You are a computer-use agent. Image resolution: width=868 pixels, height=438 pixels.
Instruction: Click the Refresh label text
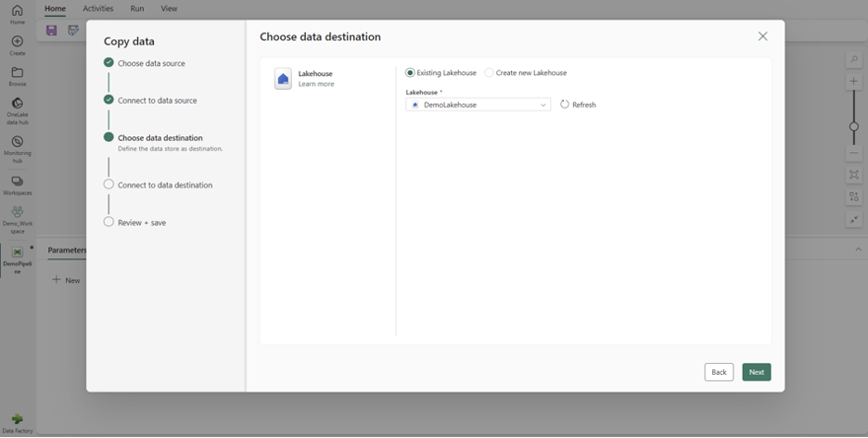tap(584, 105)
